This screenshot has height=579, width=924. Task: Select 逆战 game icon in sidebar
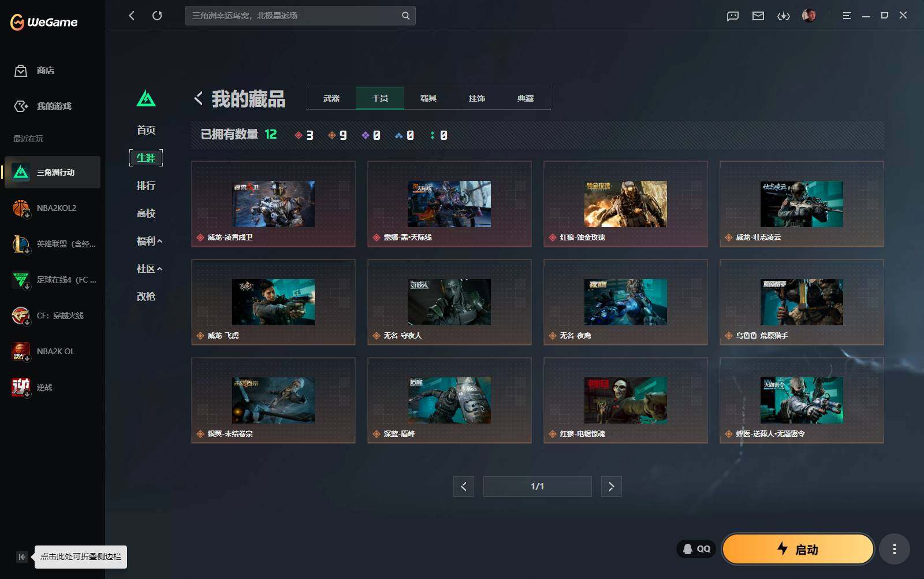21,387
